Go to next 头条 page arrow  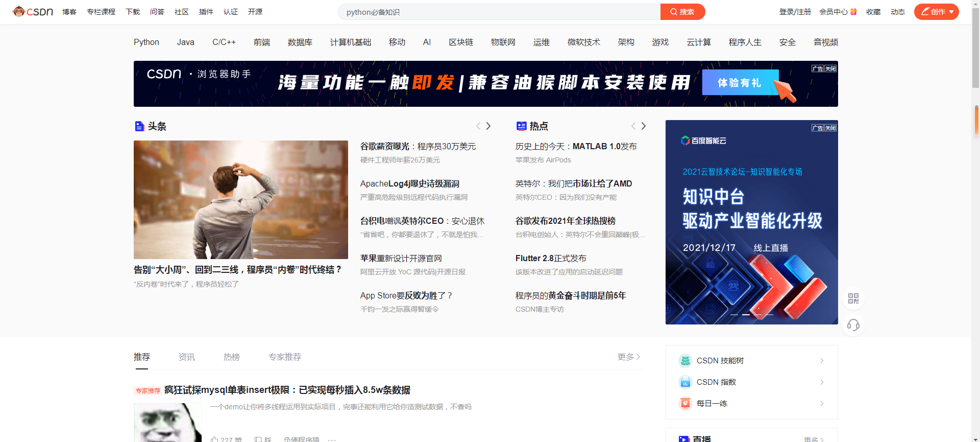[x=488, y=126]
